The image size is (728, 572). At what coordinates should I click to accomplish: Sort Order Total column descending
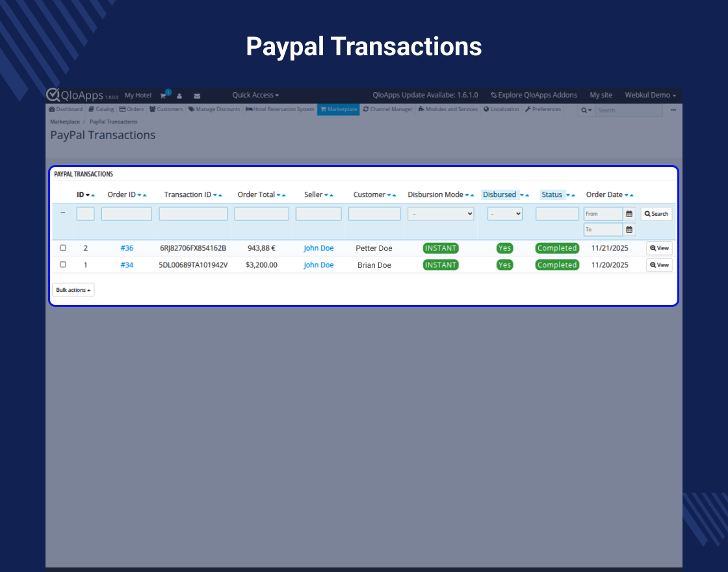click(279, 195)
